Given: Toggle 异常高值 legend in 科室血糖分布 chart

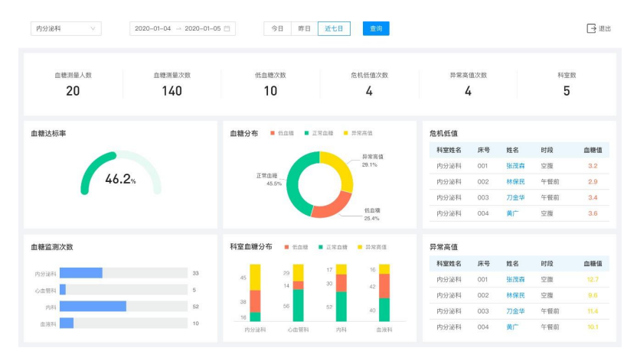Looking at the screenshot, I should pyautogui.click(x=372, y=247).
